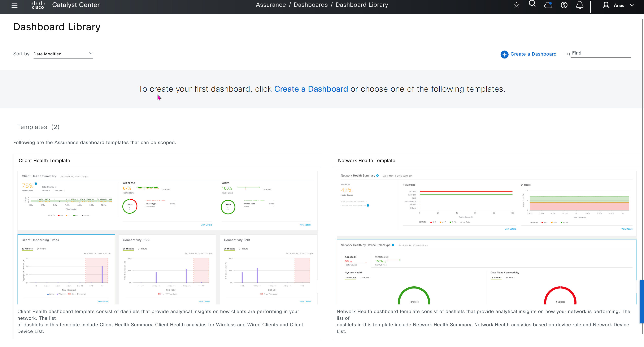Viewport: 644px width, 347px height.
Task: Click the blue plus Create Dashboard icon
Action: pyautogui.click(x=504, y=54)
